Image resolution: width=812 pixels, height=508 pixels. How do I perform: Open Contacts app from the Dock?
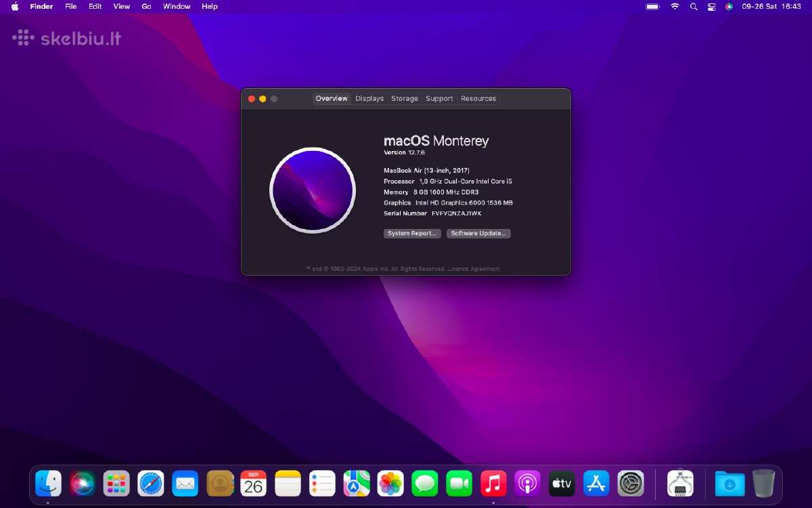click(x=220, y=484)
